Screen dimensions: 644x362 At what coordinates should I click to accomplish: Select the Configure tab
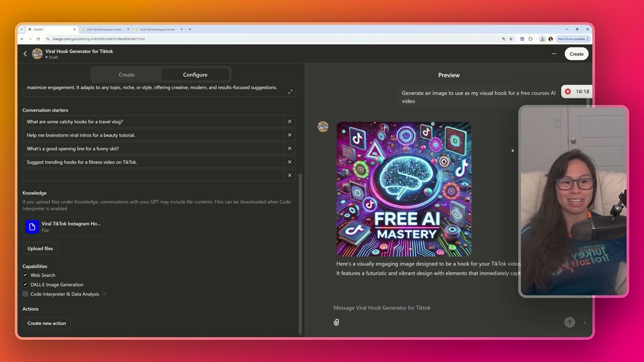coord(195,74)
